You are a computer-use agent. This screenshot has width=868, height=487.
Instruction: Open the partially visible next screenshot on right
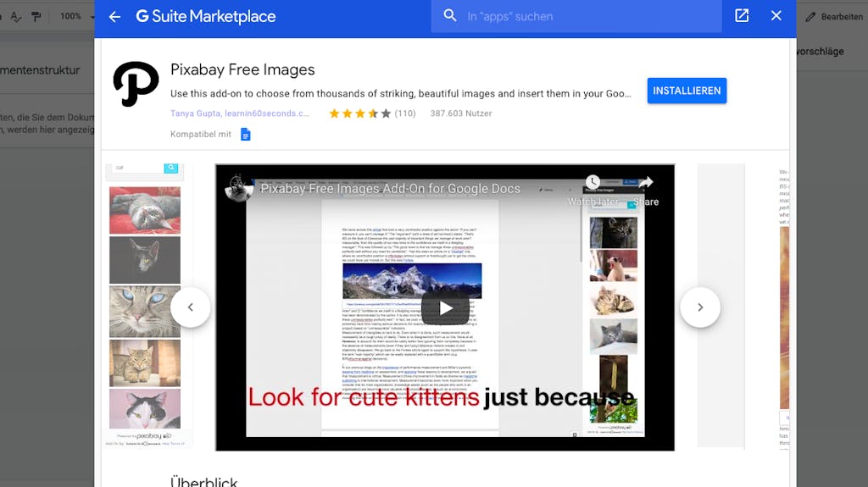pyautogui.click(x=784, y=307)
